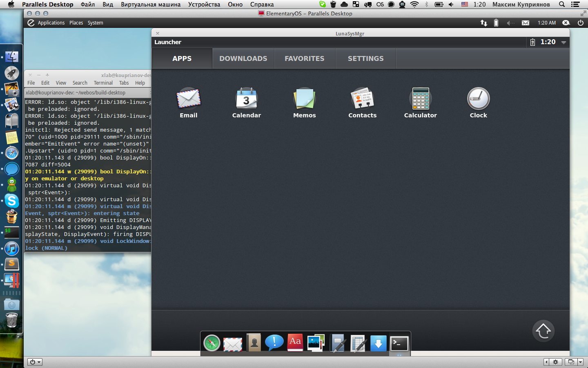Image resolution: width=588 pixels, height=368 pixels.
Task: Open the Terminal menu in terminal window
Action: 103,83
